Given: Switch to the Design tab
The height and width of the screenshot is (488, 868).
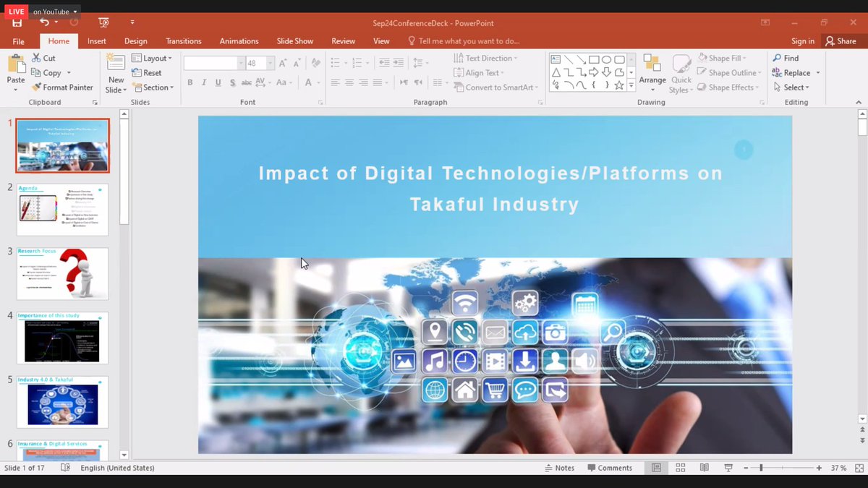Looking at the screenshot, I should pyautogui.click(x=135, y=41).
